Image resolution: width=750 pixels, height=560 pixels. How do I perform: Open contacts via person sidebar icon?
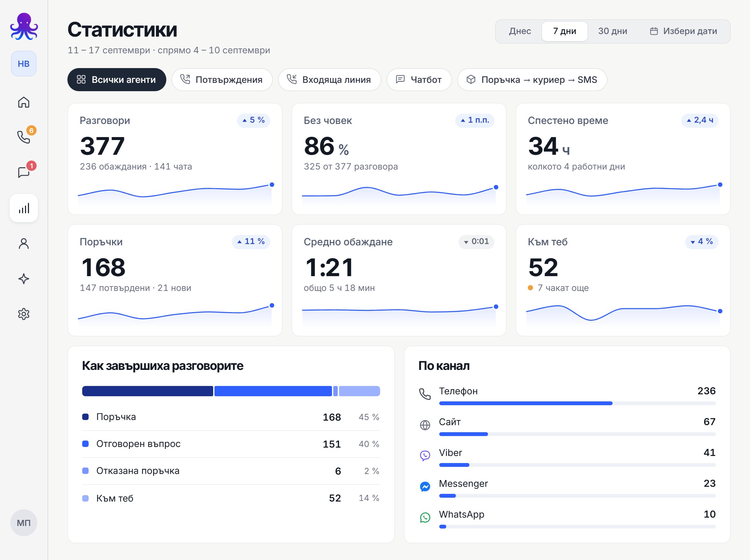pyautogui.click(x=24, y=244)
